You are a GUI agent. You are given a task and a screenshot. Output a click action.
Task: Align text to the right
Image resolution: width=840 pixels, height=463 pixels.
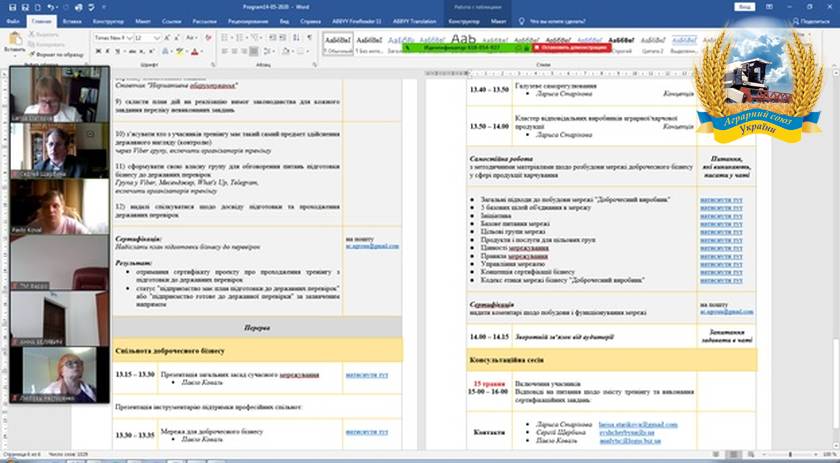pyautogui.click(x=244, y=51)
